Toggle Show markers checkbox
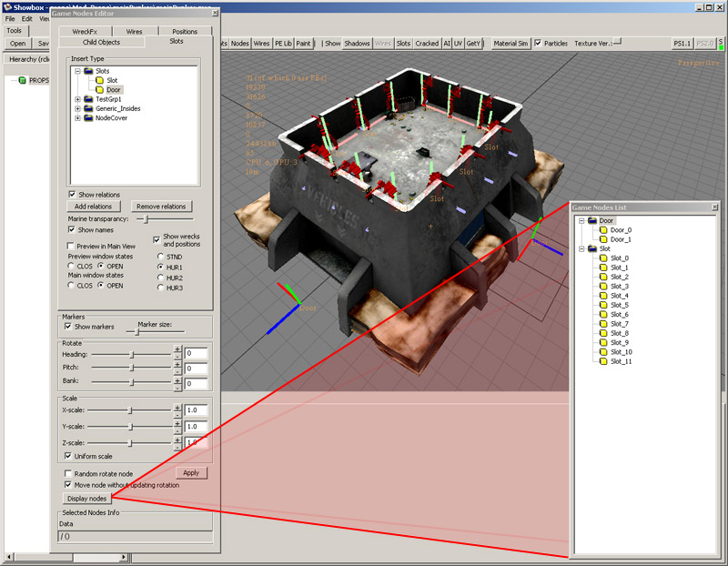The width and height of the screenshot is (728, 566). coord(68,327)
